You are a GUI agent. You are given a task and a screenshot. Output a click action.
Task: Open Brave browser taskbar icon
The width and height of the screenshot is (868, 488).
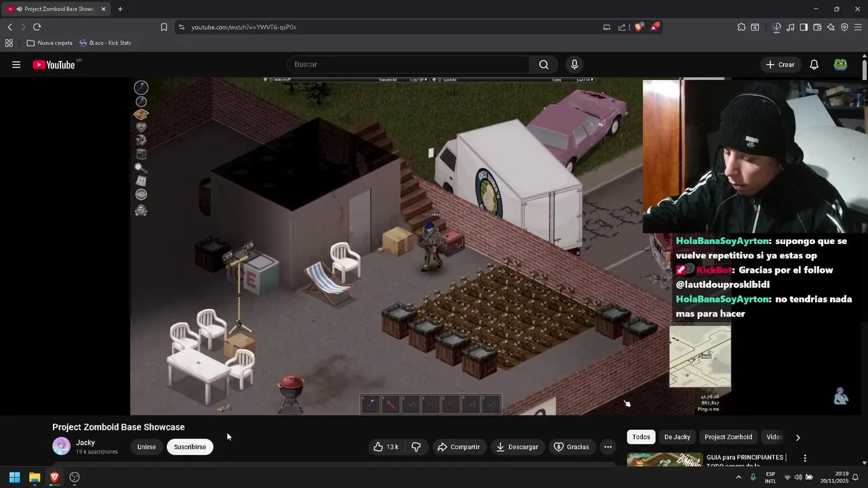[x=54, y=477]
